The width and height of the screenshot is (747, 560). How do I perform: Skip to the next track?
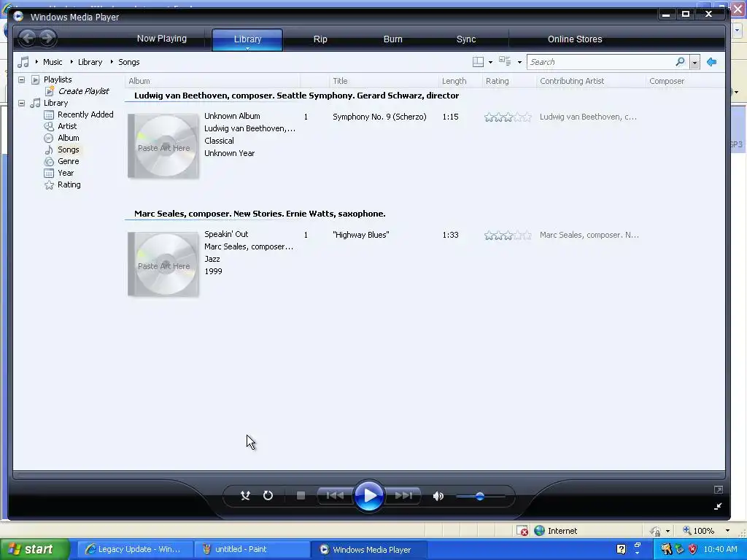(403, 496)
